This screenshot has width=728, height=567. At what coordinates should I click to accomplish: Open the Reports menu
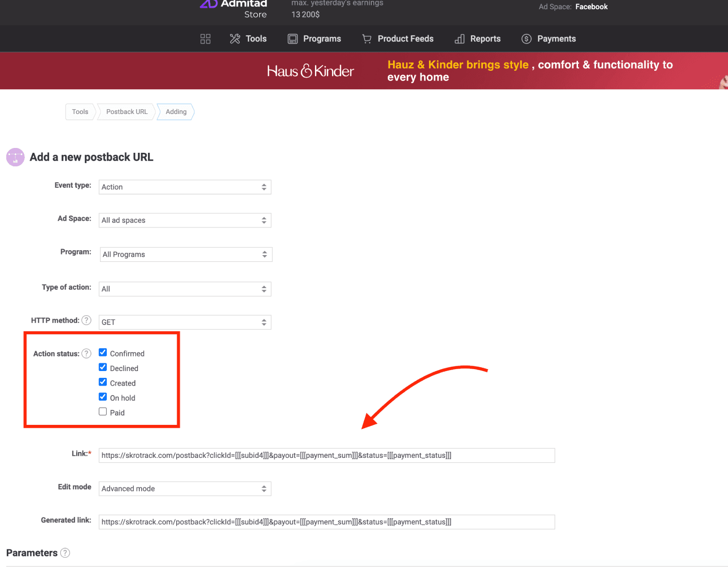[485, 39]
